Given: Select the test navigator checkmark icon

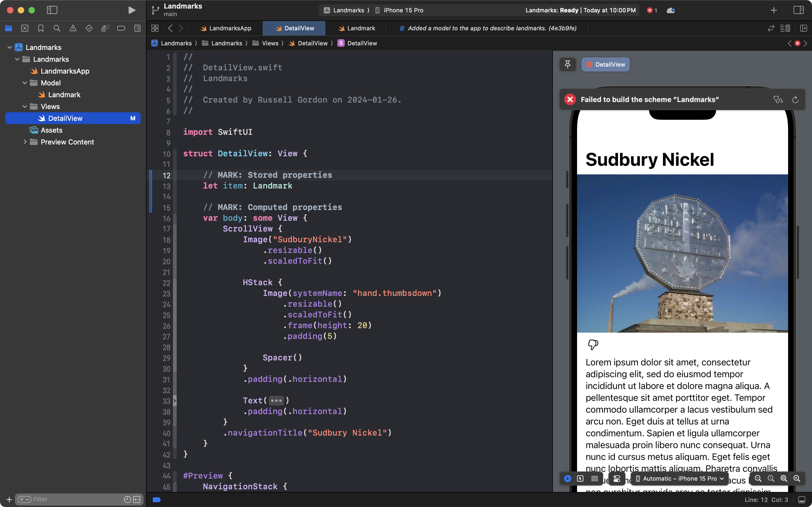Looking at the screenshot, I should [x=89, y=28].
